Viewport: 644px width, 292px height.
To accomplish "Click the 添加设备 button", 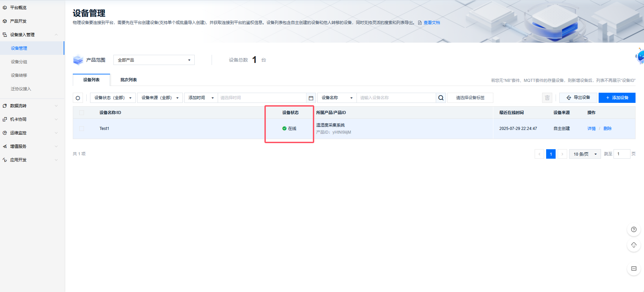I will click(x=617, y=98).
